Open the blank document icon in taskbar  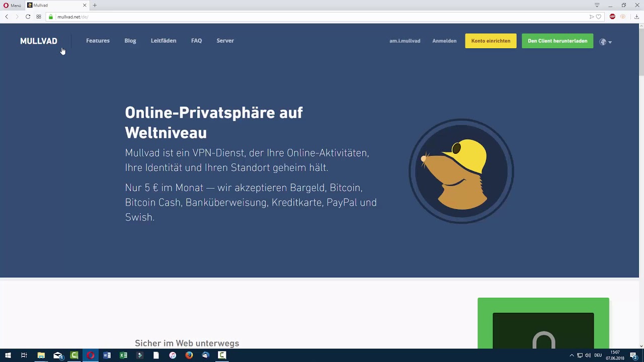click(156, 355)
